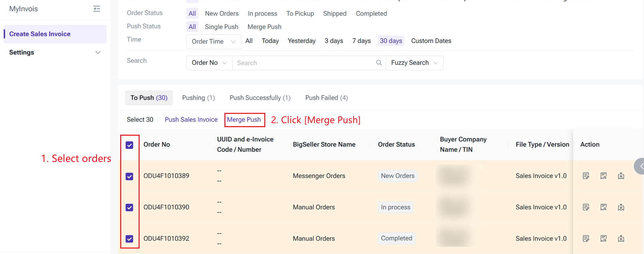644x254 pixels.
Task: Deselect order ODU4F1010392 checkbox
Action: pos(129,239)
